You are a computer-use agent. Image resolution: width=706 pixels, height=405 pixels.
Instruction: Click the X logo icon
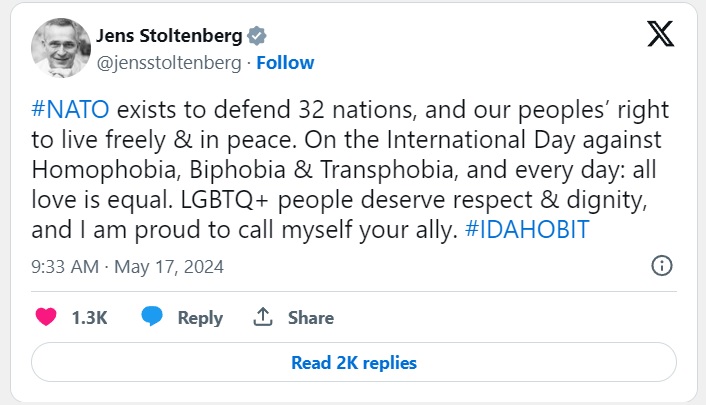tap(661, 35)
